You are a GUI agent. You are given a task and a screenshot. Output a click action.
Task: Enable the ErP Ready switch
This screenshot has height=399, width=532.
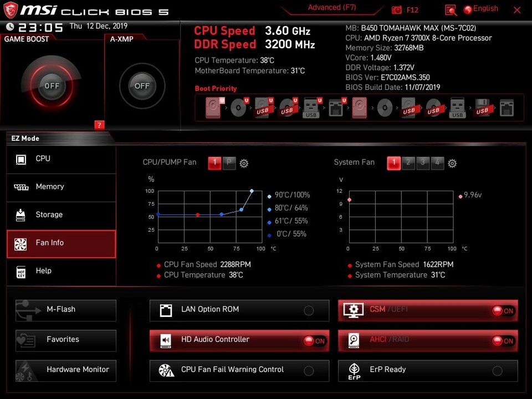click(x=498, y=371)
